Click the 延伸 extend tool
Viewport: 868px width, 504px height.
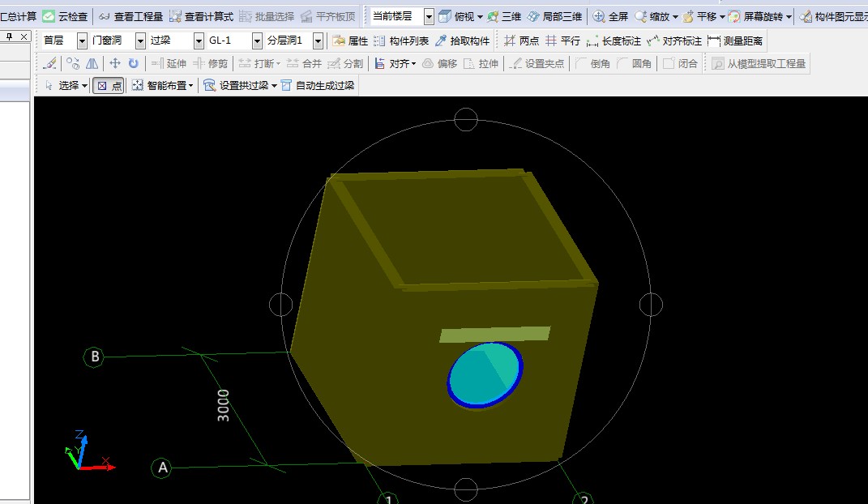(x=169, y=64)
